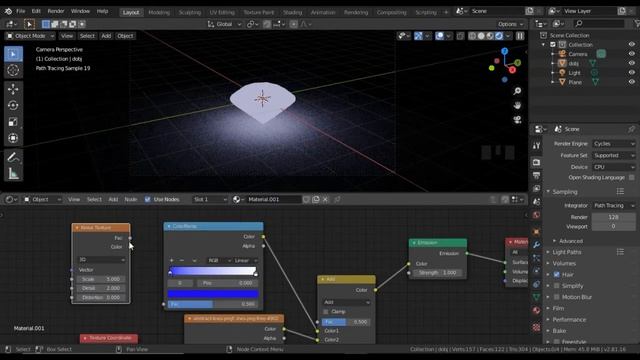This screenshot has height=360, width=640.
Task: Open the Render menu
Action: pos(56,11)
